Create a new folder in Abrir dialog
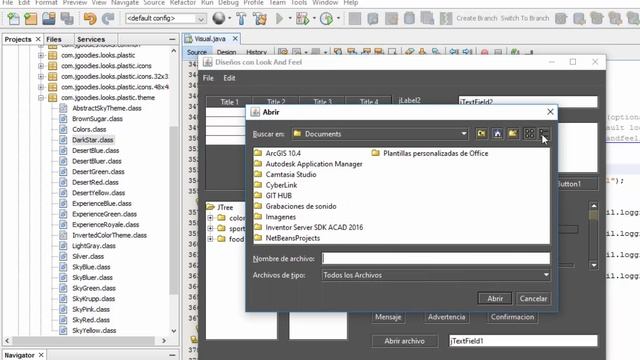640x360 pixels. 513,133
